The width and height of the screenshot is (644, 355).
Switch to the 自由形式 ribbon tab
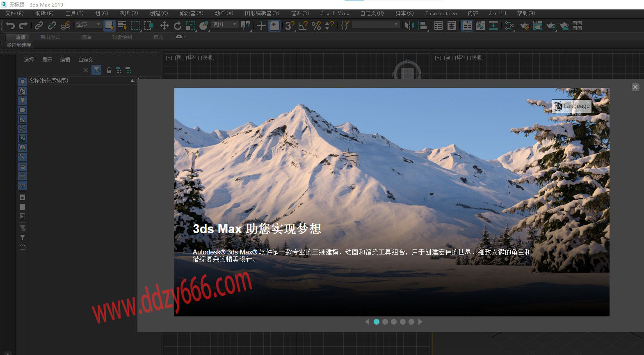click(x=50, y=37)
